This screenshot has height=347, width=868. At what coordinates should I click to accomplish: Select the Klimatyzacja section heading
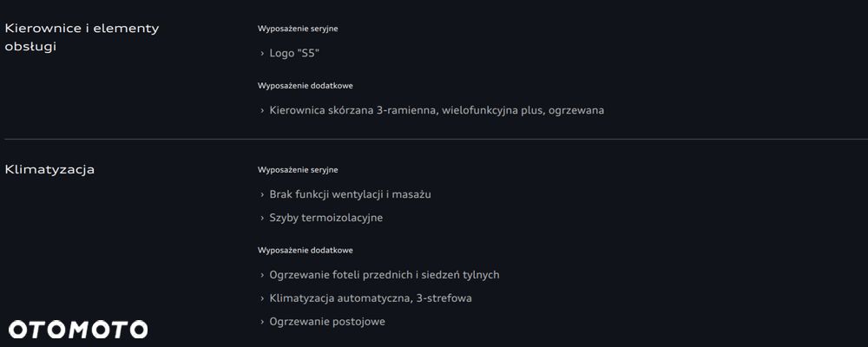click(49, 169)
